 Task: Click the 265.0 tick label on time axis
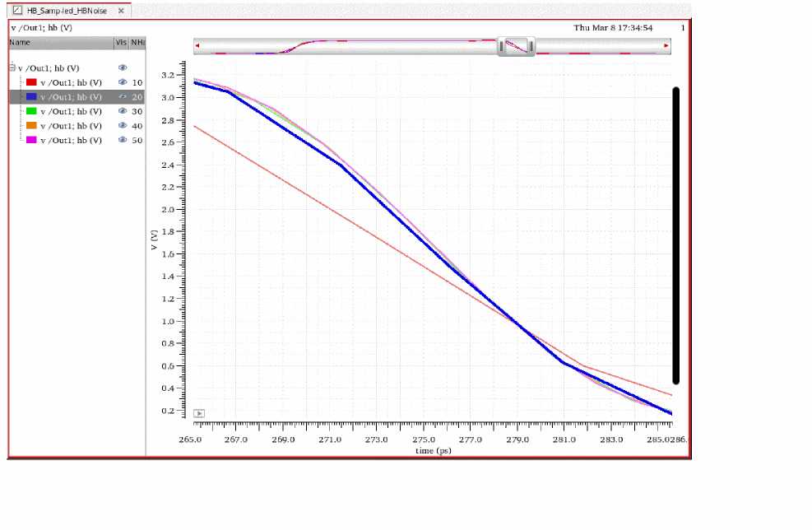coord(190,439)
